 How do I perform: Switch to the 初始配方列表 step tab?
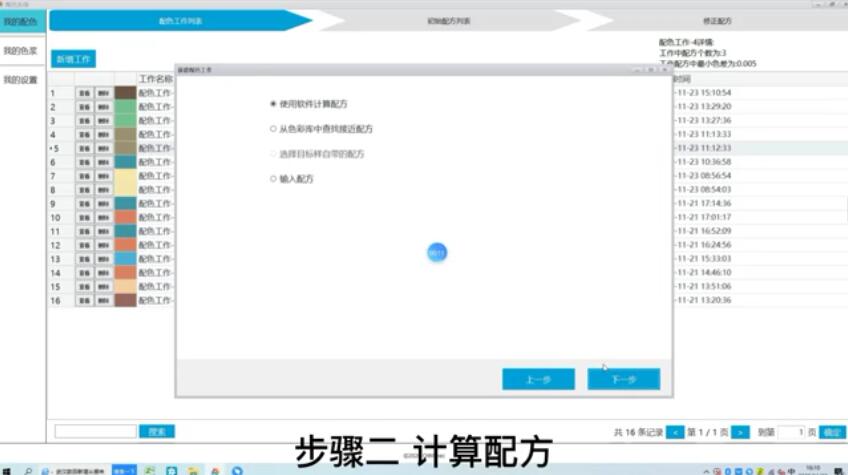coord(448,21)
